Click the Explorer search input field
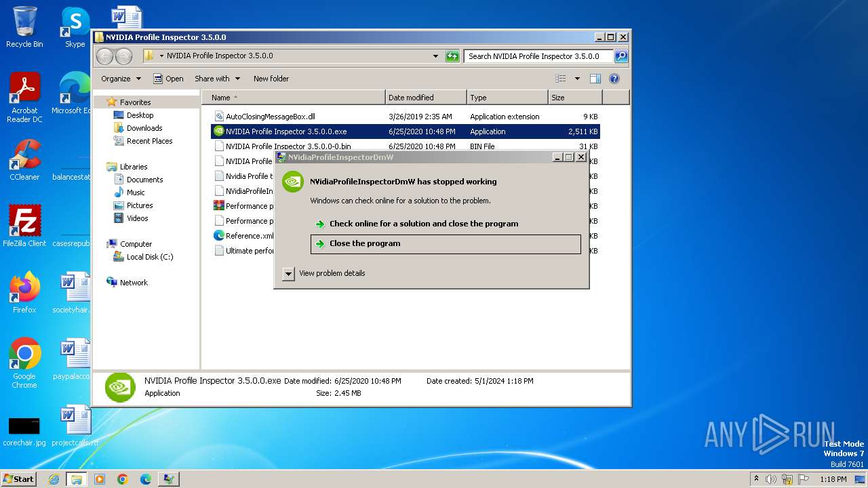The width and height of the screenshot is (868, 488). pos(538,56)
